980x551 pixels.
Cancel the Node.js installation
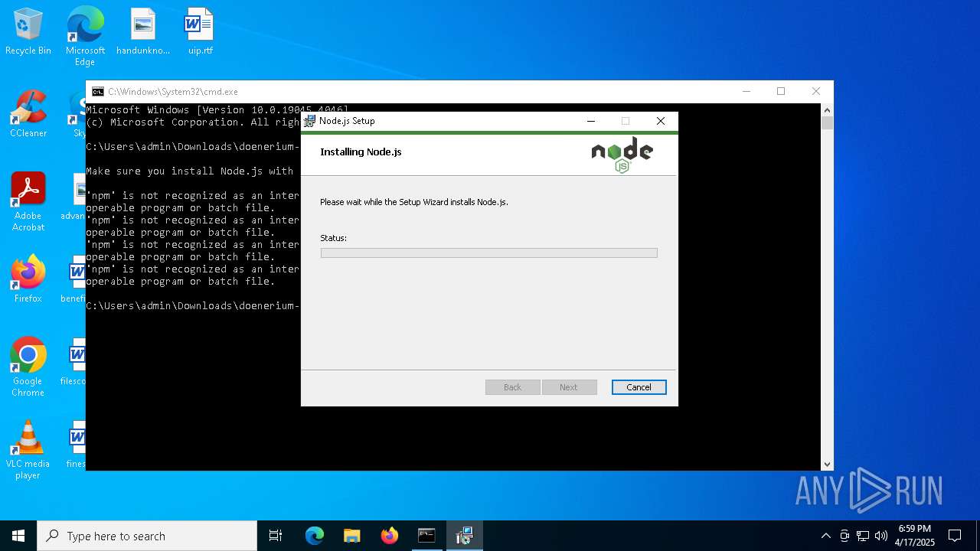(x=639, y=387)
